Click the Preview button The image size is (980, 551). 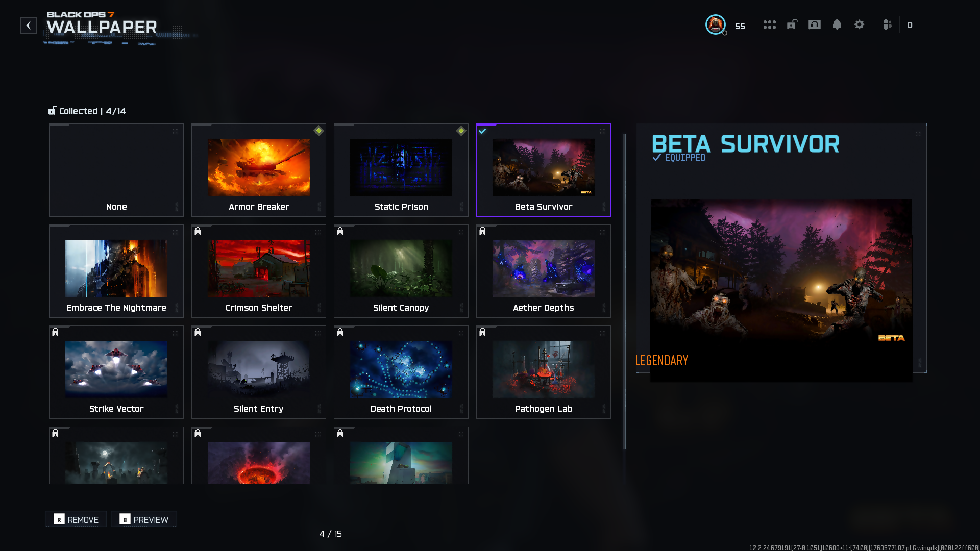point(144,519)
